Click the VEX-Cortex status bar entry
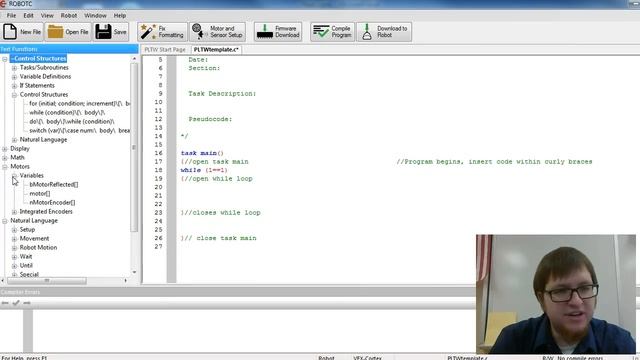The width and height of the screenshot is (640, 360). (x=367, y=358)
